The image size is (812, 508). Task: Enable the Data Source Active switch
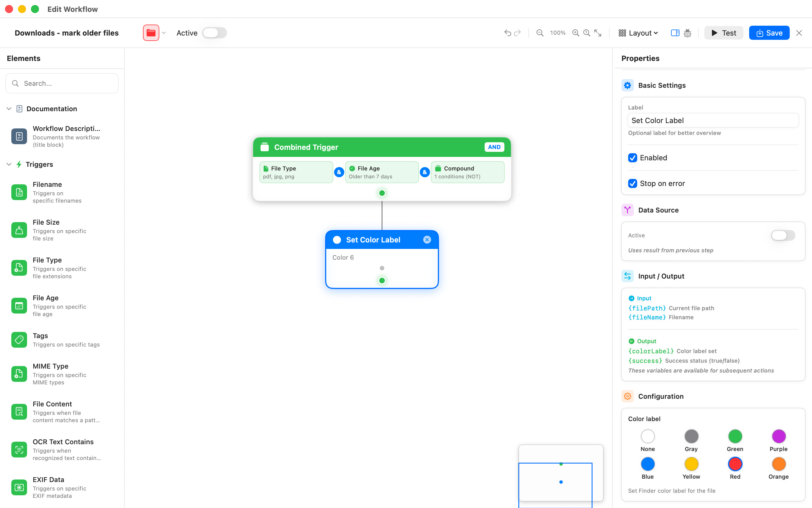[x=783, y=235]
